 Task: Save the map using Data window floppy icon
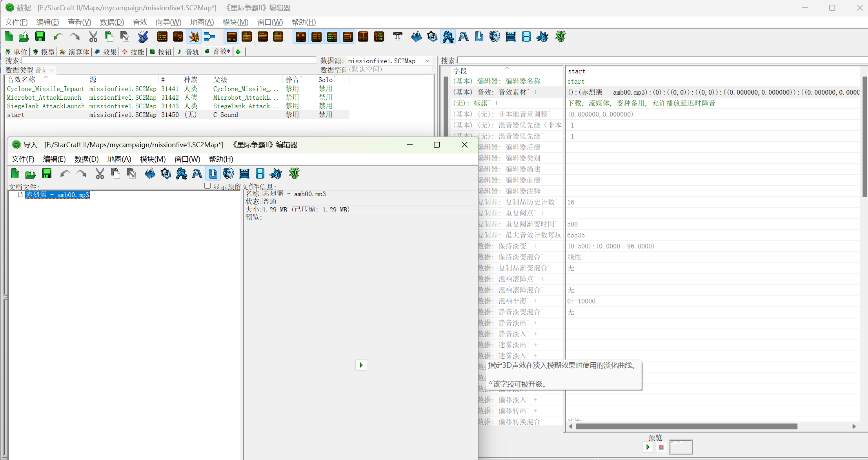coord(40,37)
